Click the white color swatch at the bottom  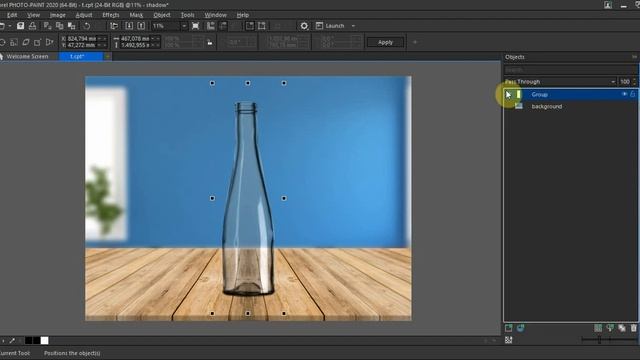44,340
